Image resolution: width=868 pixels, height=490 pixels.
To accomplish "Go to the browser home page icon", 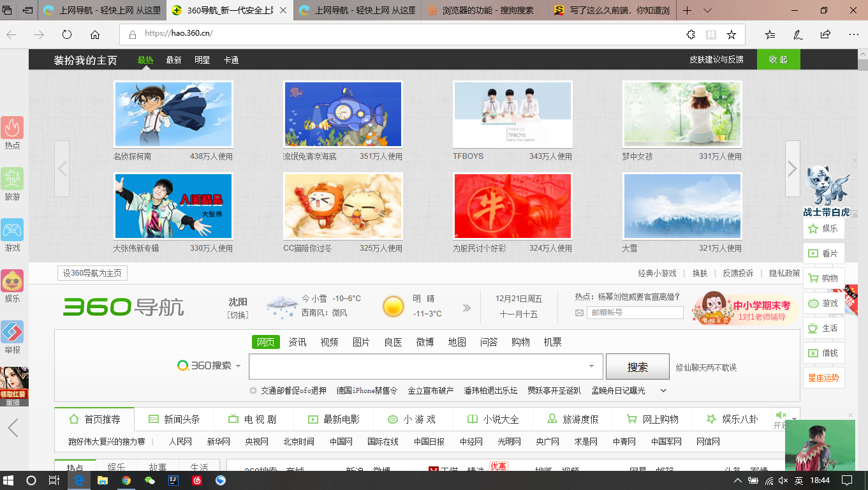I will 95,34.
